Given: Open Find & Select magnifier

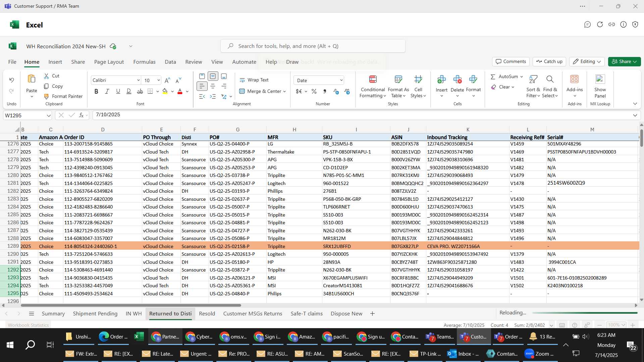Looking at the screenshot, I should coord(550,86).
